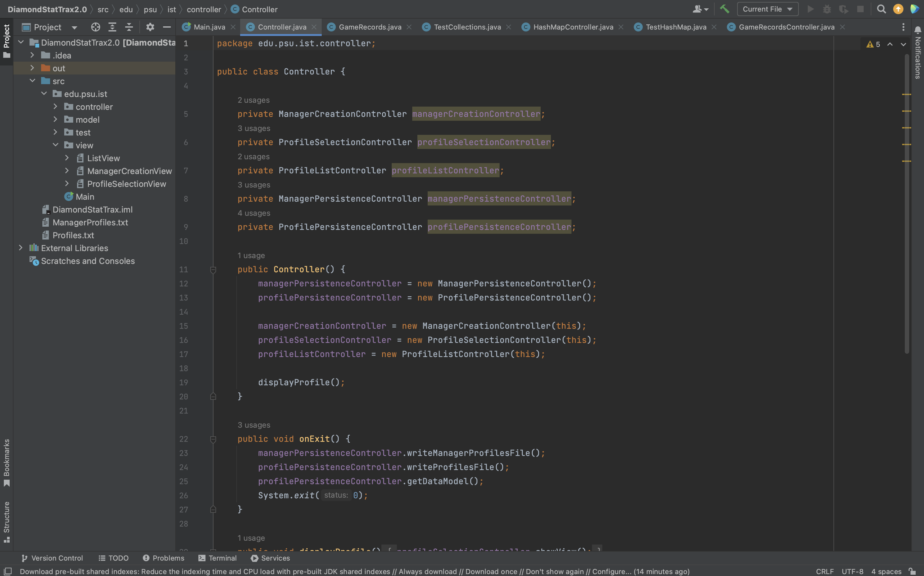This screenshot has height=576, width=924.
Task: Open the Current File run configuration dropdown
Action: click(x=767, y=9)
